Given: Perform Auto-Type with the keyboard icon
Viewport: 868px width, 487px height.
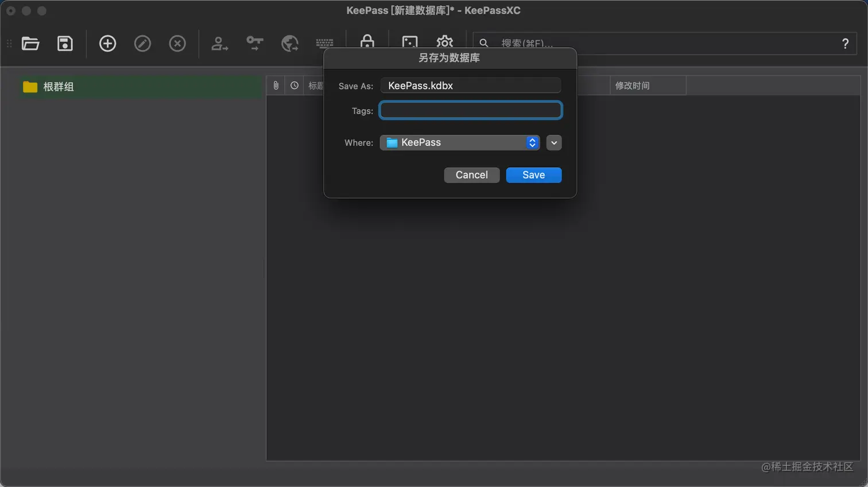Looking at the screenshot, I should click(x=324, y=43).
